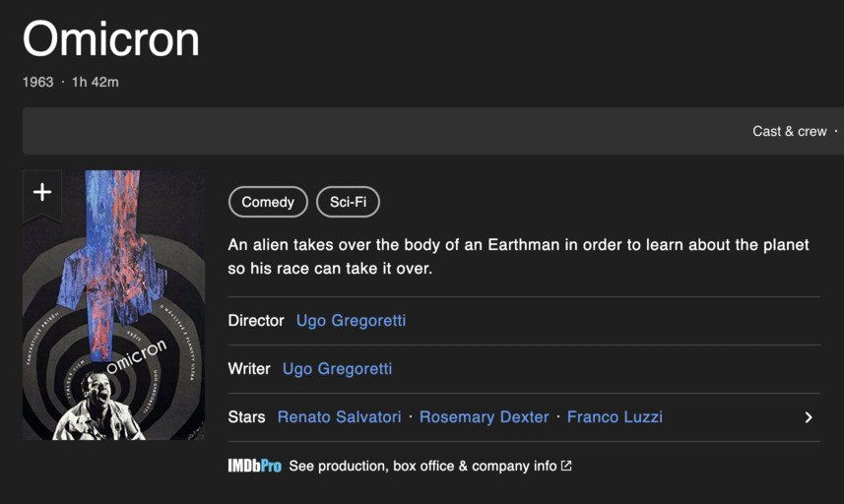Click the alien plot summary text
Viewport: 844px width, 504px height.
[x=518, y=257]
